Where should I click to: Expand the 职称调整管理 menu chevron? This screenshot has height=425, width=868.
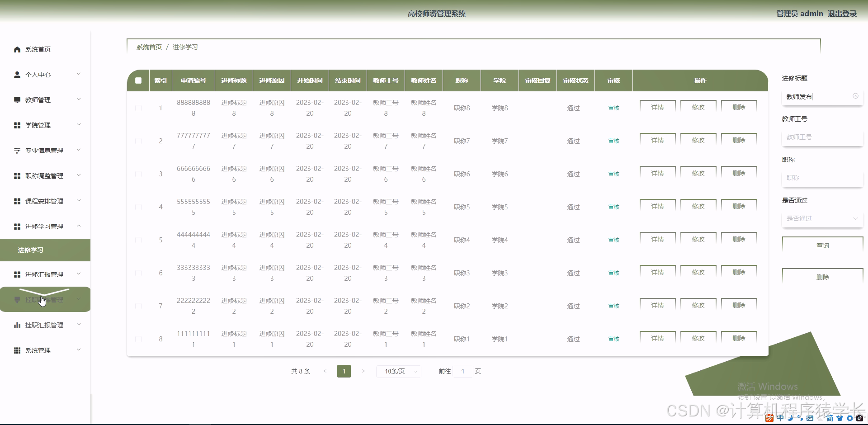point(79,175)
